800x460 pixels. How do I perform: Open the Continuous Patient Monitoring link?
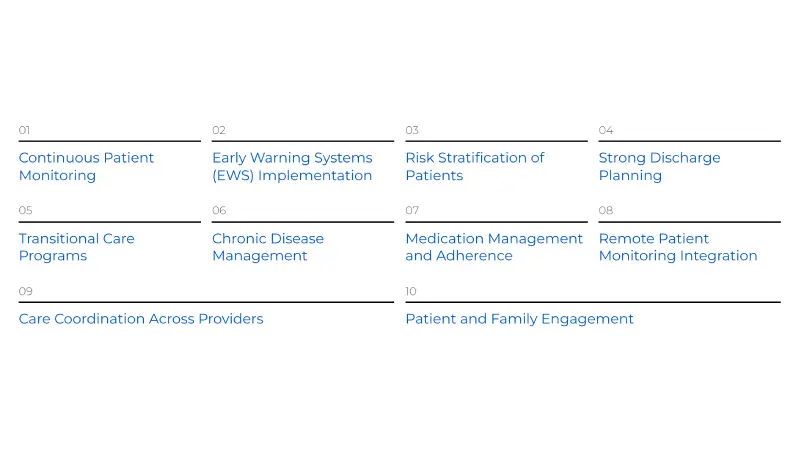click(86, 166)
